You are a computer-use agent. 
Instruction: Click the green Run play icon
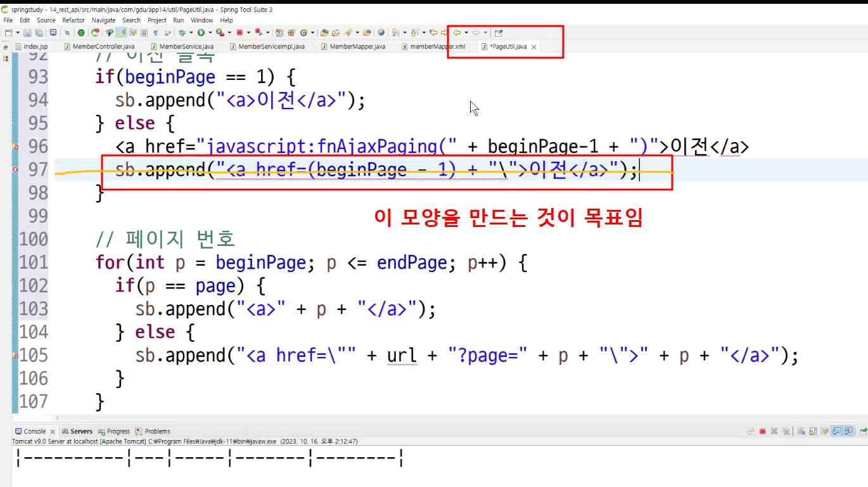201,32
